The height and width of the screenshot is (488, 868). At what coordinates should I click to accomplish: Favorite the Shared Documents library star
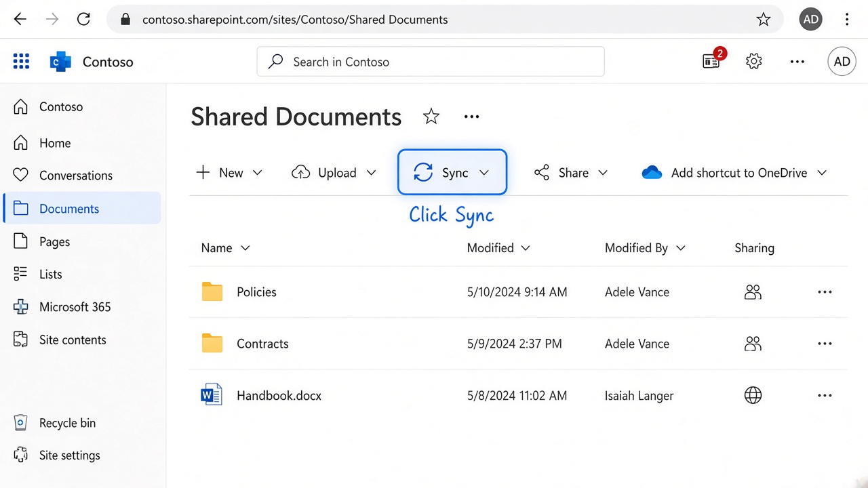[431, 117]
